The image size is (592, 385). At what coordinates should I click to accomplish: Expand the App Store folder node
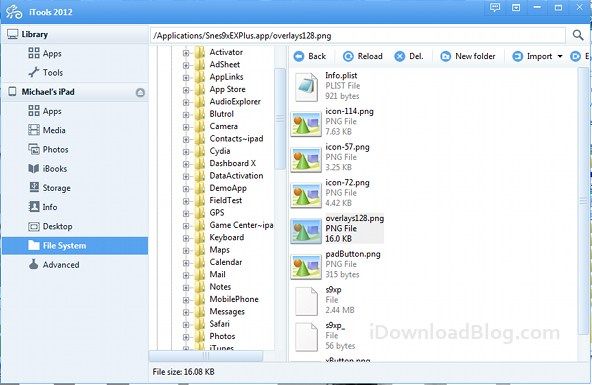tap(186, 90)
